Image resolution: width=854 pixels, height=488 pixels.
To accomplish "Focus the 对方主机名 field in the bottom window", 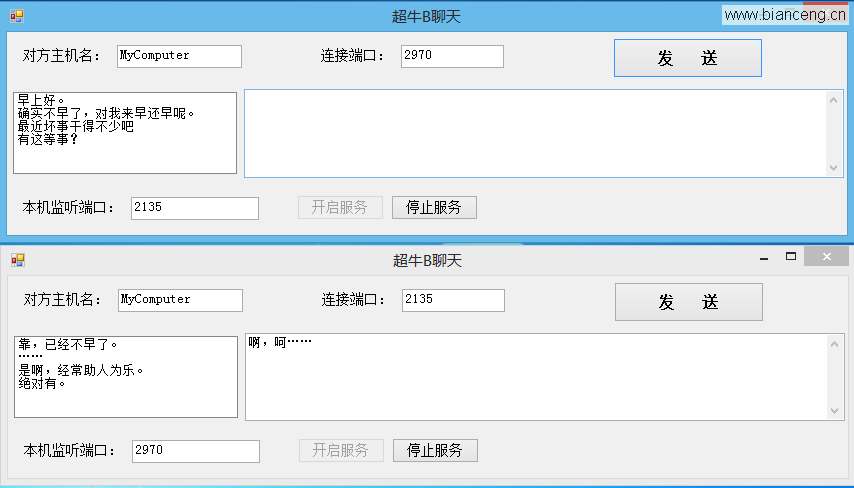I will (x=180, y=300).
